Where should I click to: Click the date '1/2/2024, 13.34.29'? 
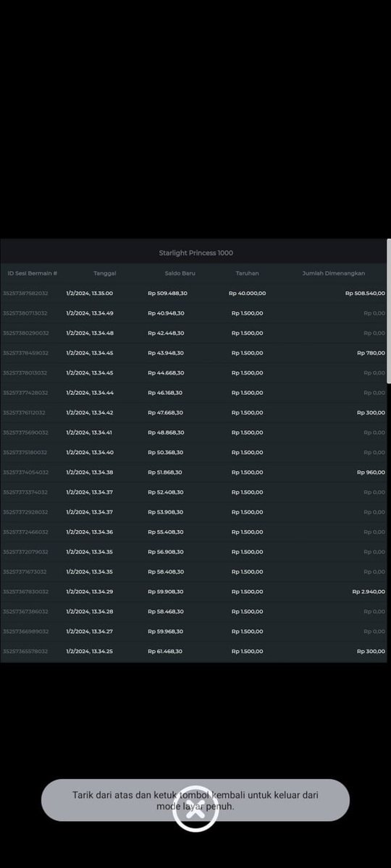90,592
